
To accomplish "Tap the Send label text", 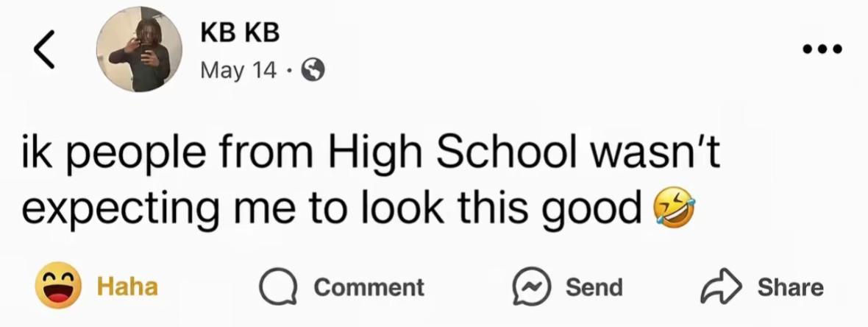I will 594,288.
